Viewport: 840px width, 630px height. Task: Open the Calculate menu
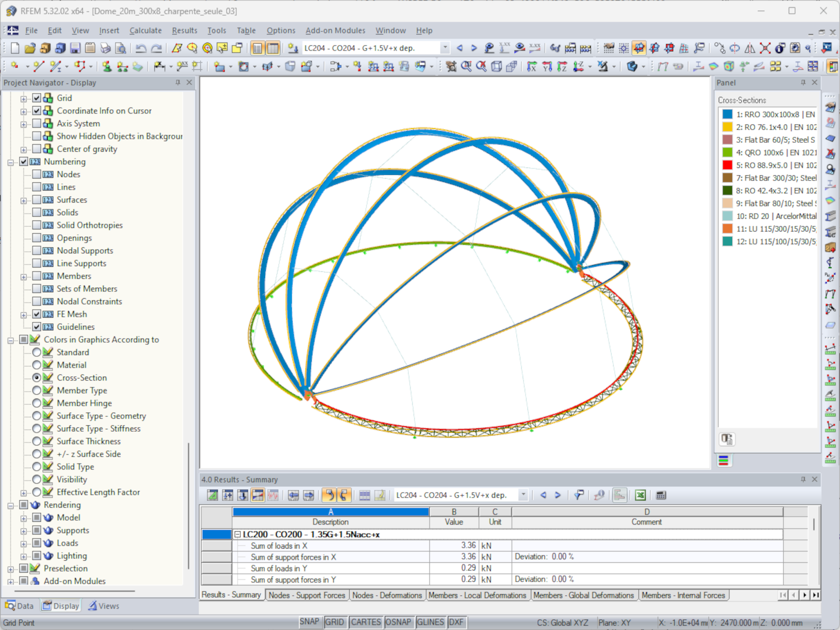(145, 30)
